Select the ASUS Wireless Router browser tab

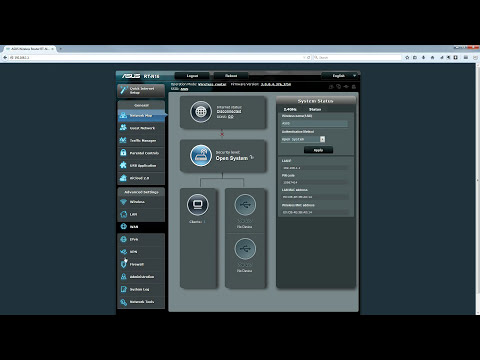[x=29, y=49]
